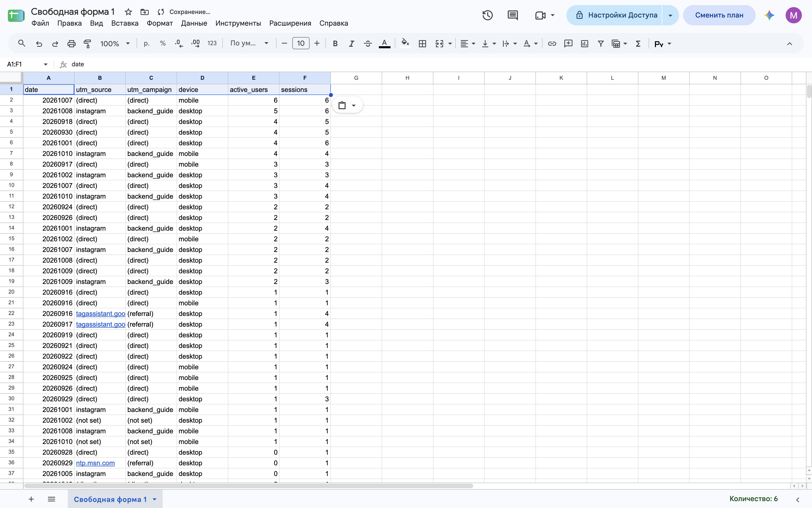Image resolution: width=812 pixels, height=508 pixels.
Task: Open the ntp.msn.com link
Action: coord(95,463)
